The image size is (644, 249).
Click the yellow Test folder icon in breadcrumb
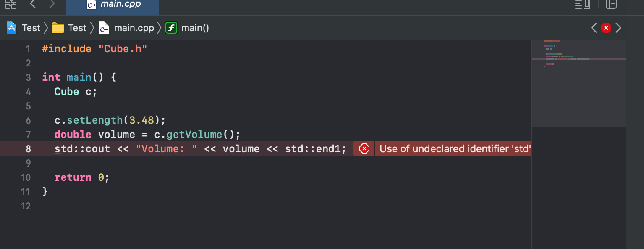(57, 27)
